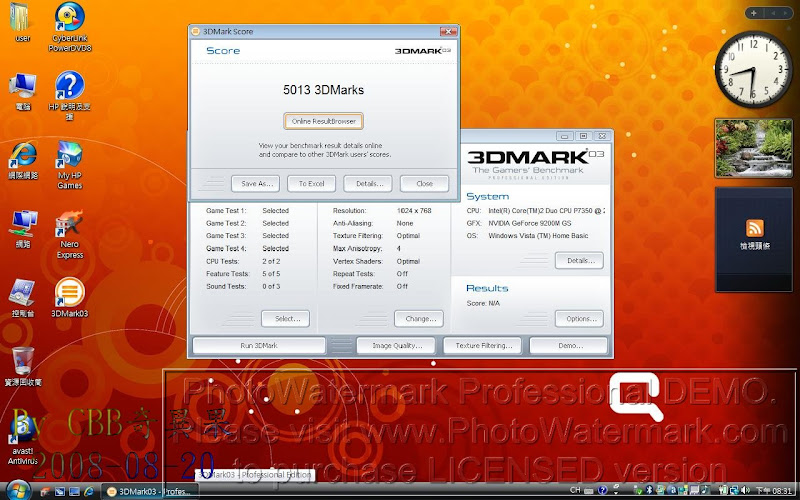Open the Windows Start orb
The width and height of the screenshot is (800, 500).
pos(18,491)
